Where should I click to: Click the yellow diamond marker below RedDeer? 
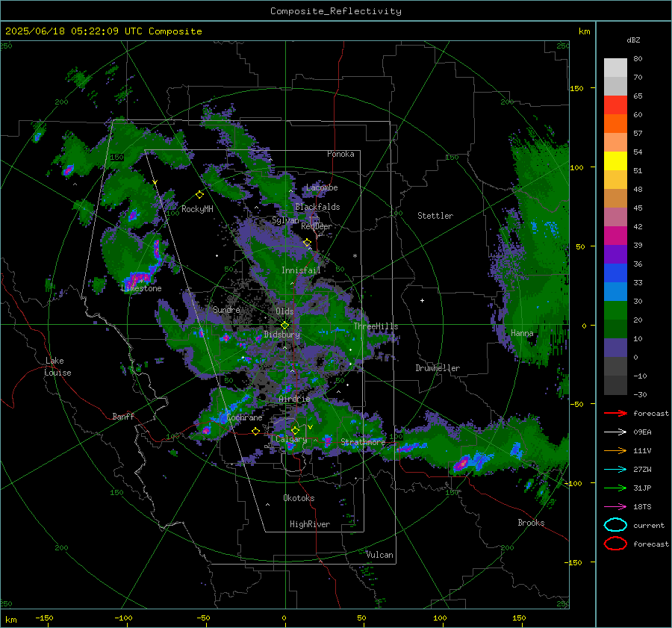coord(307,243)
